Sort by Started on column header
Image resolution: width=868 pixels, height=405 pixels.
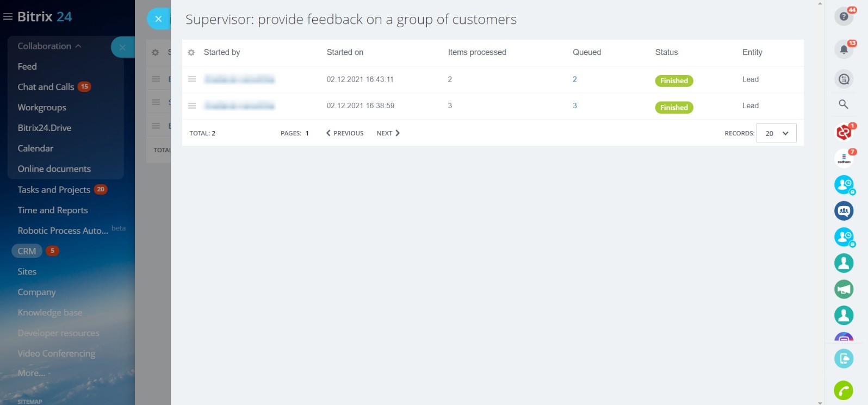pyautogui.click(x=345, y=52)
